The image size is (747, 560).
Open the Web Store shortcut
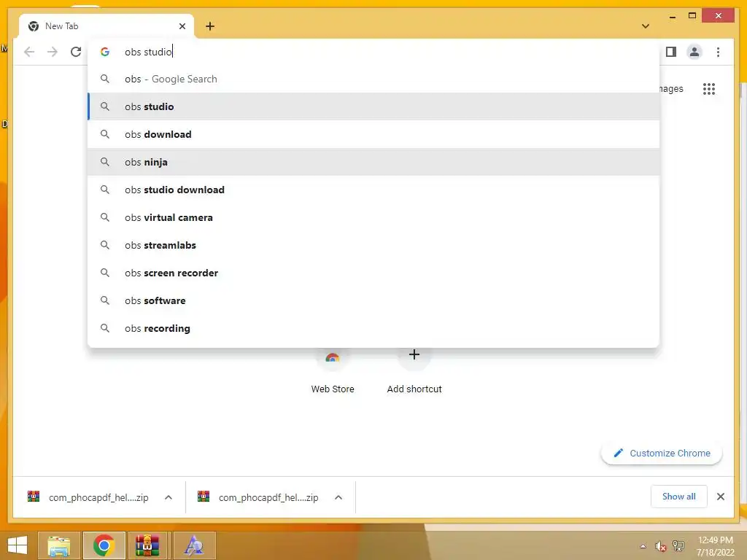(x=333, y=371)
